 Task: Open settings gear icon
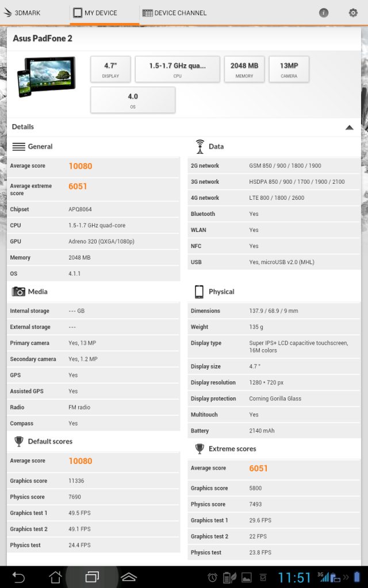(x=353, y=13)
